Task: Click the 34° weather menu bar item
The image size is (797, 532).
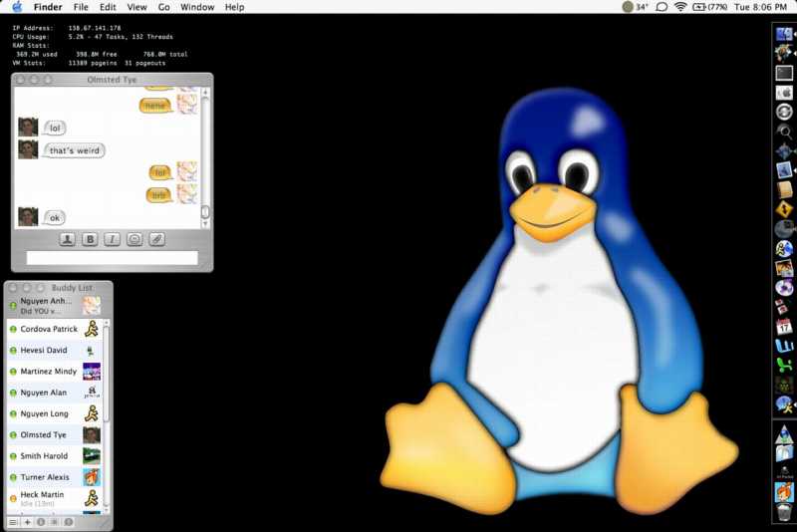Action: [x=636, y=7]
